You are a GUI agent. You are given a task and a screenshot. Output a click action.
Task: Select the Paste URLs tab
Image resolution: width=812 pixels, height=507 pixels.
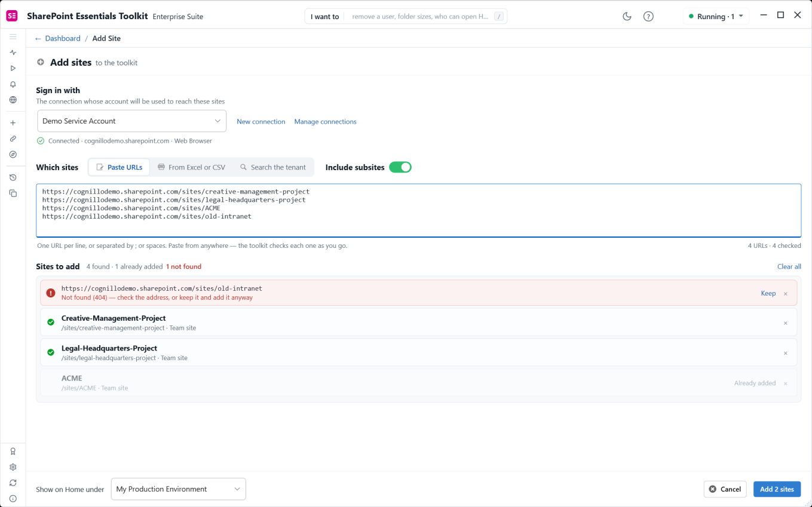(x=119, y=167)
